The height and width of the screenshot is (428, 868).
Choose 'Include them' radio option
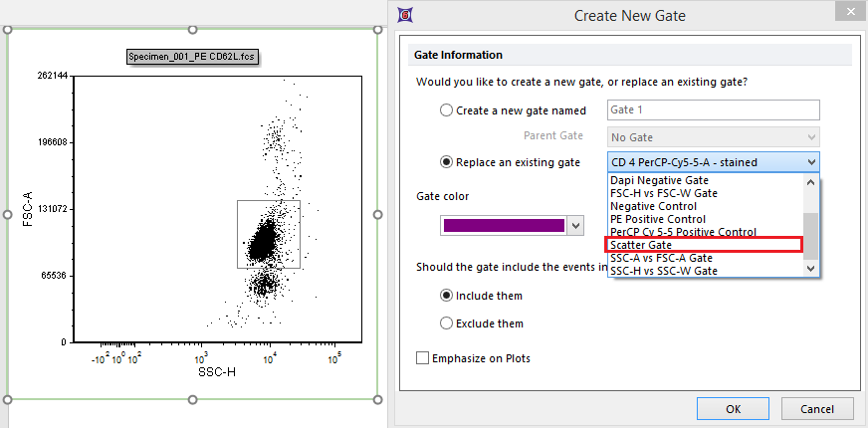point(446,296)
